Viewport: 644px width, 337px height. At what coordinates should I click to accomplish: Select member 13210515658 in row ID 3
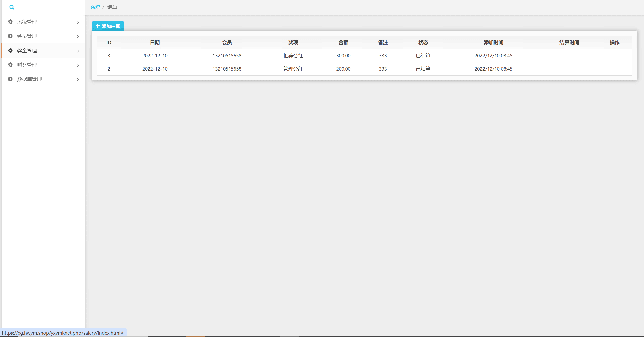227,56
